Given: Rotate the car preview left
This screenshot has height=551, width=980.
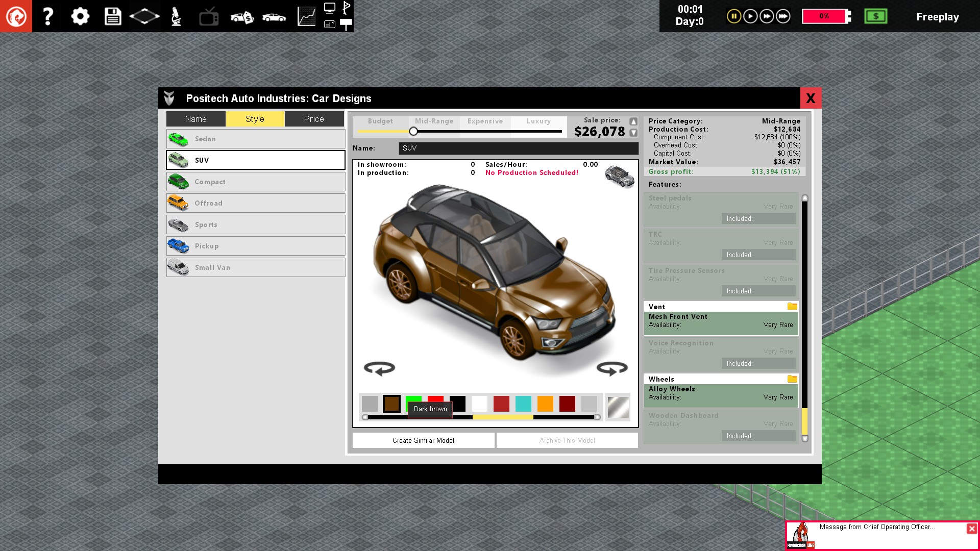Looking at the screenshot, I should click(x=379, y=368).
